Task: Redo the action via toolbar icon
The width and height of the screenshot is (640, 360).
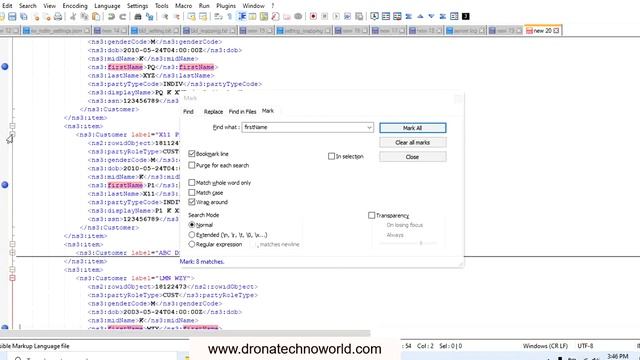Action: pos(122,16)
